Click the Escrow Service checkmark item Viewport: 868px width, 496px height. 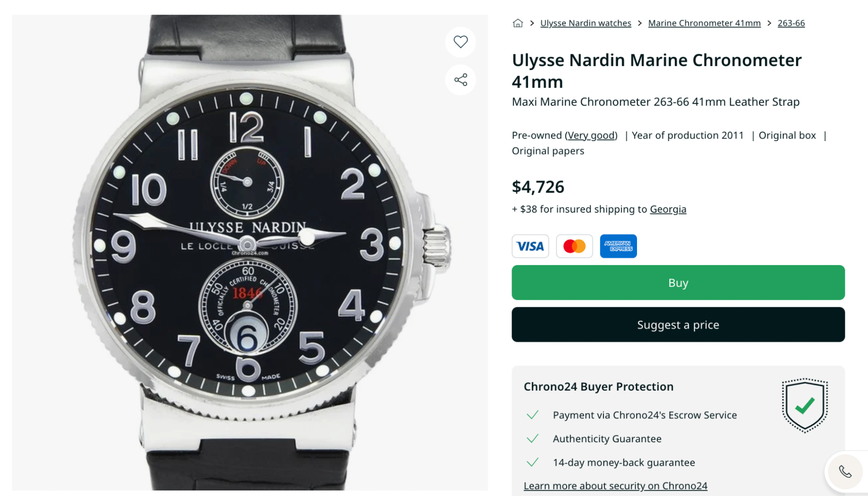click(x=644, y=415)
